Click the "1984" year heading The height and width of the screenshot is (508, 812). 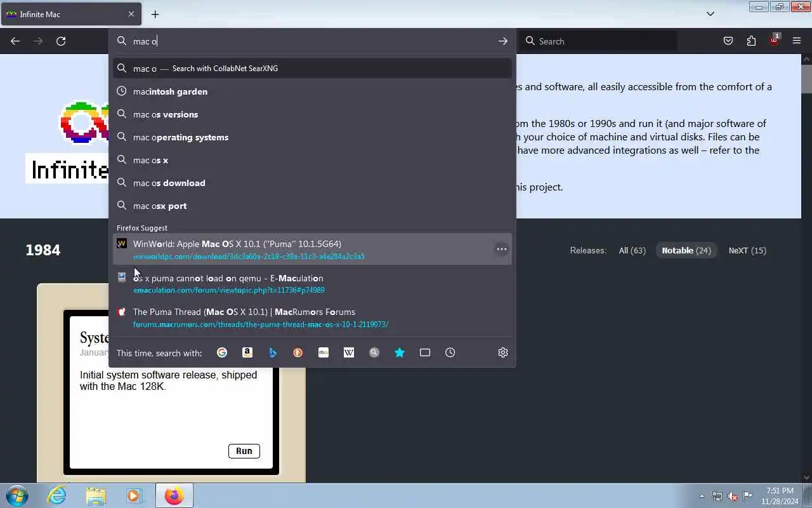coord(43,250)
